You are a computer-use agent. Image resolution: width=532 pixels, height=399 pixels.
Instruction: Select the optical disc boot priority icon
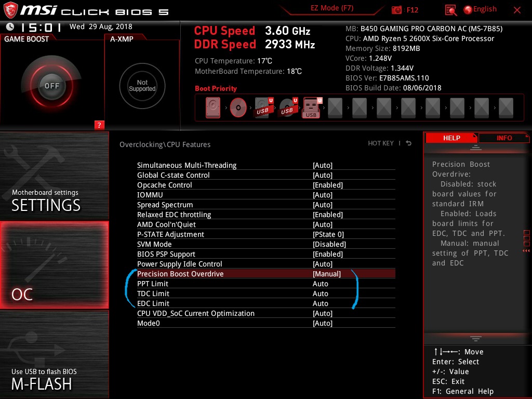pyautogui.click(x=238, y=108)
